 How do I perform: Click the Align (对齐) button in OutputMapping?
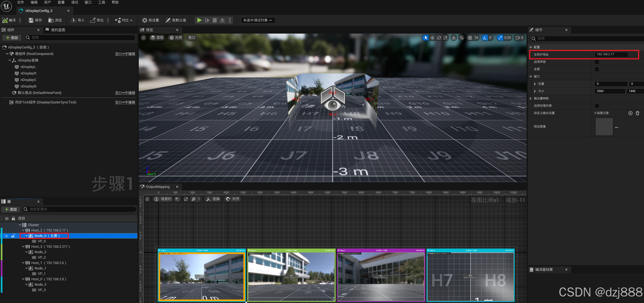[233, 199]
